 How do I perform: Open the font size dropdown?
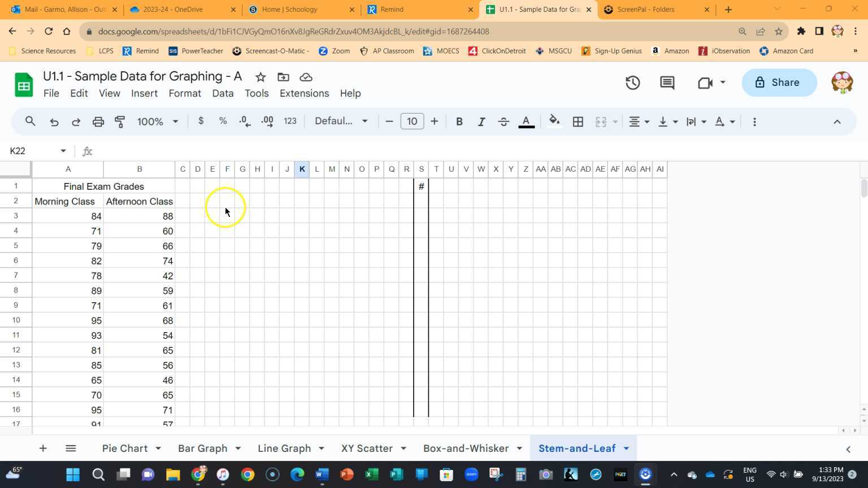point(412,121)
